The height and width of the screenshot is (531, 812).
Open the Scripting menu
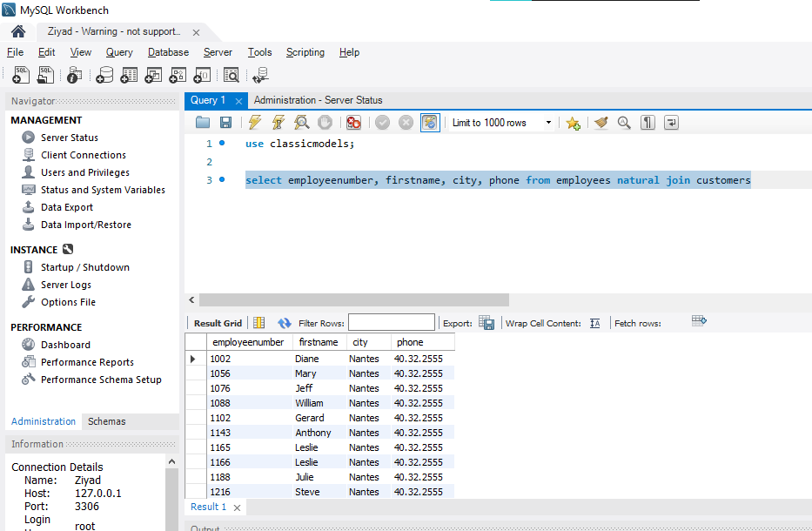305,52
